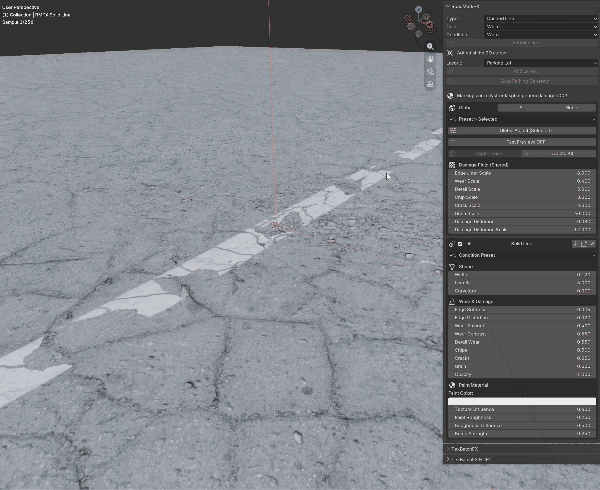Click the viewport pan hand icon
600x490 pixels.
coord(430,59)
